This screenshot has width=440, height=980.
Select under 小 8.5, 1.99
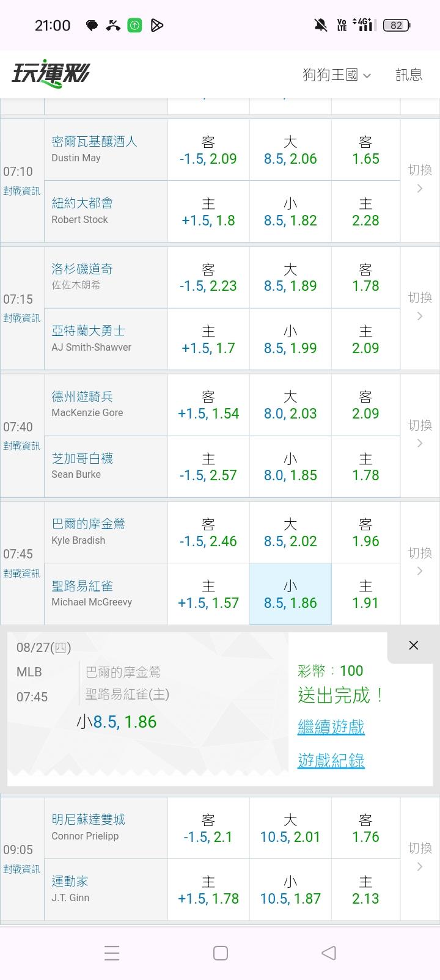(290, 339)
